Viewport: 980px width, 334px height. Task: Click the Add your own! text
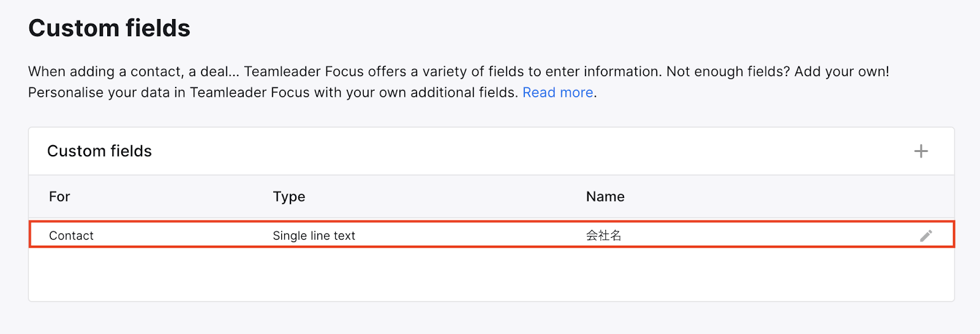[x=842, y=72]
